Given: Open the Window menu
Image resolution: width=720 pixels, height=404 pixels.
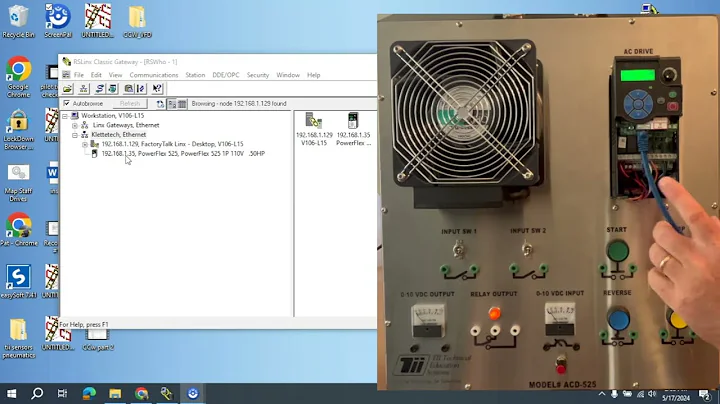Looking at the screenshot, I should [288, 75].
